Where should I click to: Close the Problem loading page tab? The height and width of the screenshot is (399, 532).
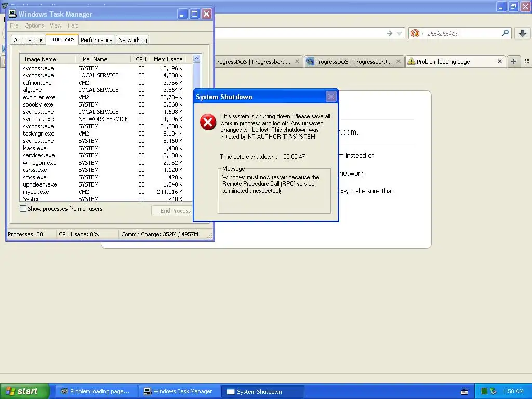point(499,61)
